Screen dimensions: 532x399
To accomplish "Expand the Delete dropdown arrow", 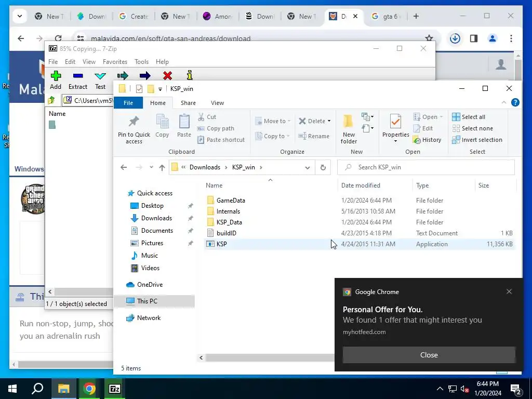I will (x=329, y=121).
